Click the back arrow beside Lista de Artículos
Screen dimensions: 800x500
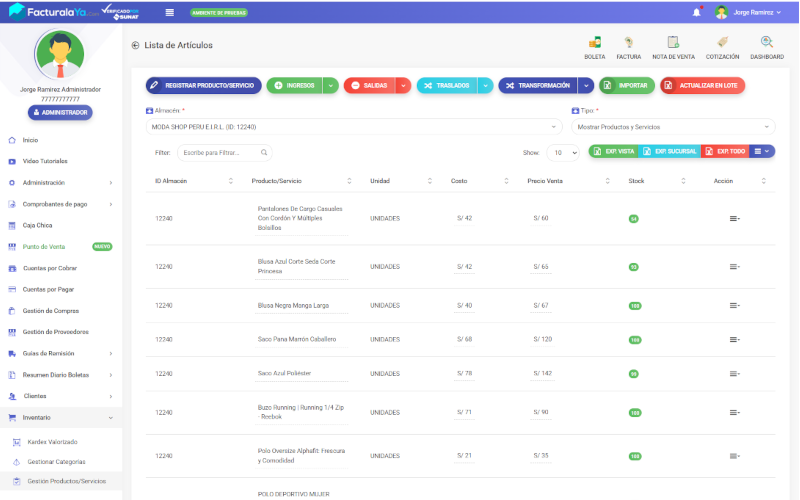(135, 45)
